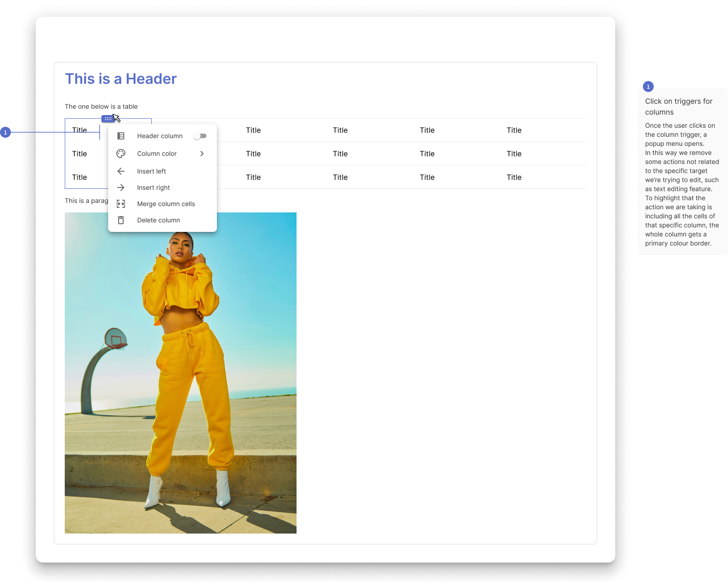This screenshot has width=728, height=587.
Task: Select the Header column menu entry
Action: click(163, 136)
